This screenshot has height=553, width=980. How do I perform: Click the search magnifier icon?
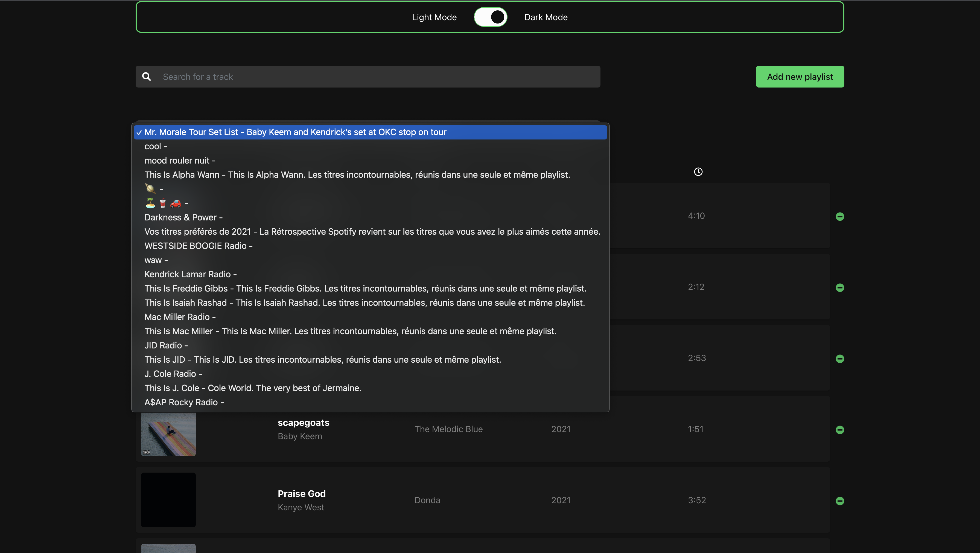pyautogui.click(x=147, y=77)
